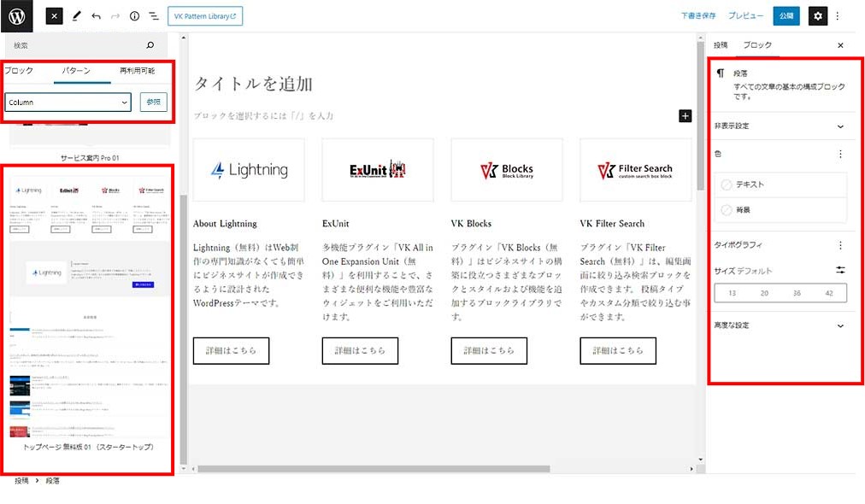Select the pencil edit tool
The height and width of the screenshot is (504, 865).
coord(76,16)
